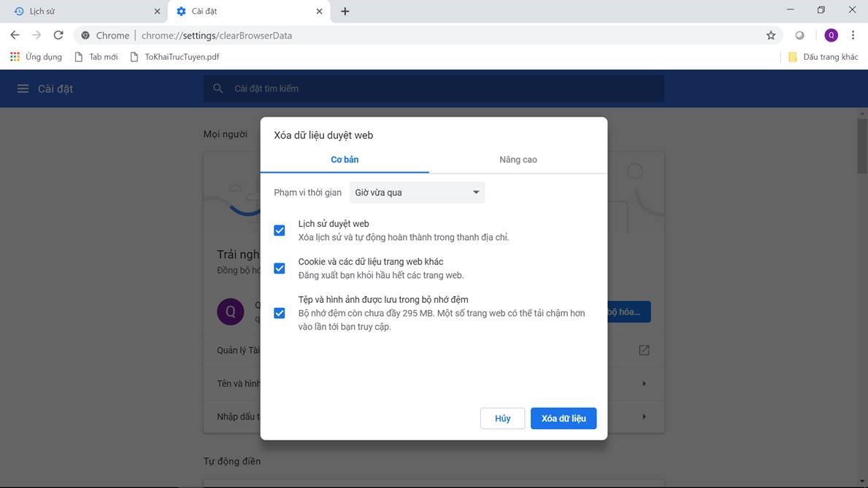The height and width of the screenshot is (488, 868).
Task: Uncheck Tệp và hình ảnh bộ nhớ đệm
Action: click(279, 313)
